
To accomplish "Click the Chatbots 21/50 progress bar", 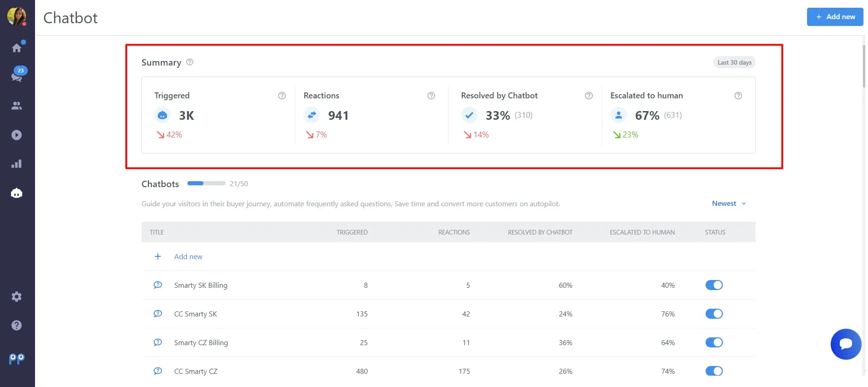I will click(206, 183).
